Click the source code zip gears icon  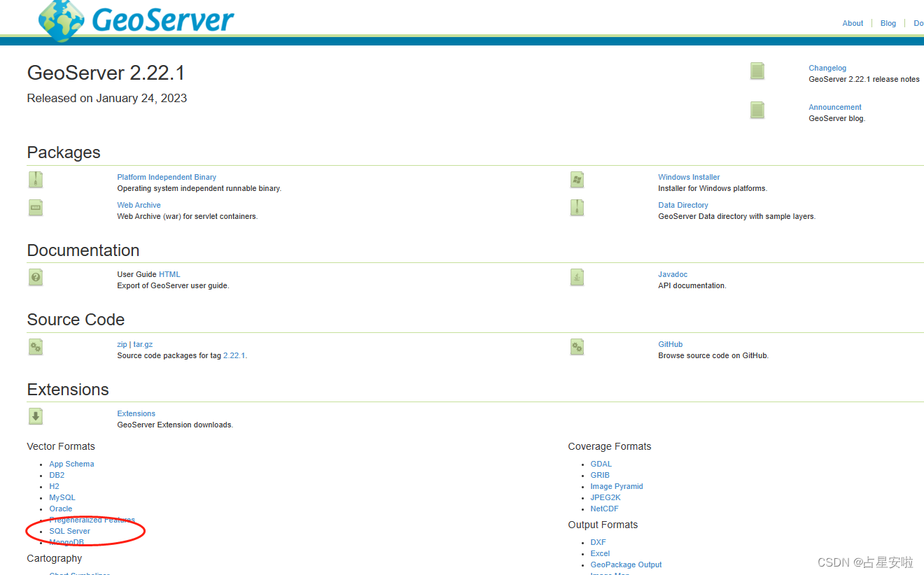point(36,347)
